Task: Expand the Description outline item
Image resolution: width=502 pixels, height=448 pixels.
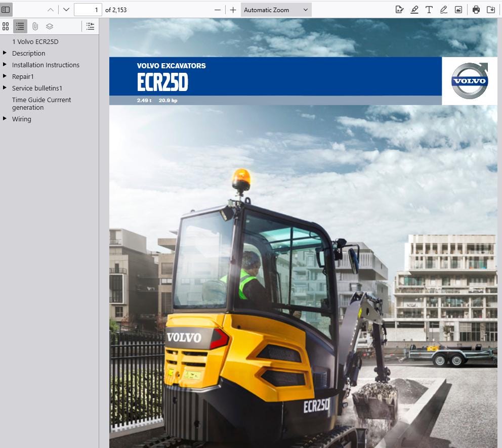Action: pyautogui.click(x=5, y=53)
